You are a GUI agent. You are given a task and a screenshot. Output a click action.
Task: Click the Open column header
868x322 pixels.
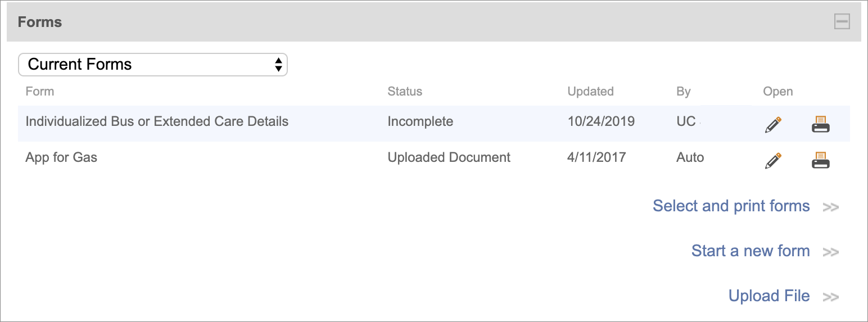(778, 91)
